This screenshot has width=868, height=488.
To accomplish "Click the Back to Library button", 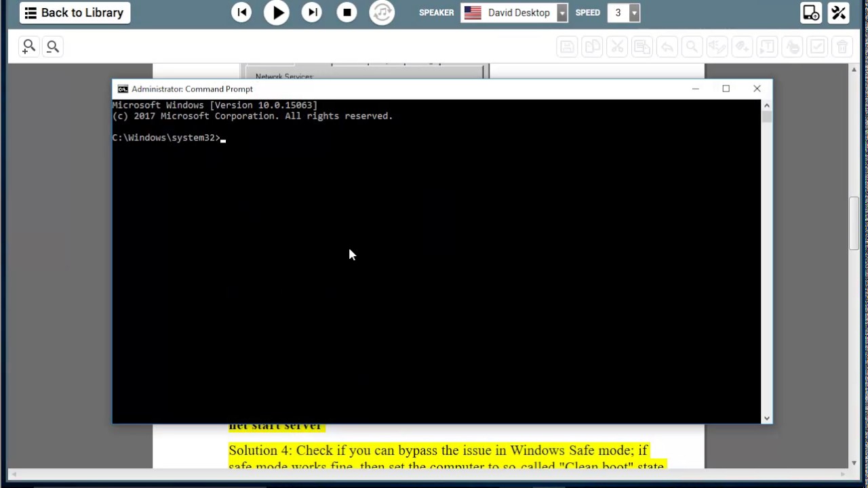I will pos(75,13).
